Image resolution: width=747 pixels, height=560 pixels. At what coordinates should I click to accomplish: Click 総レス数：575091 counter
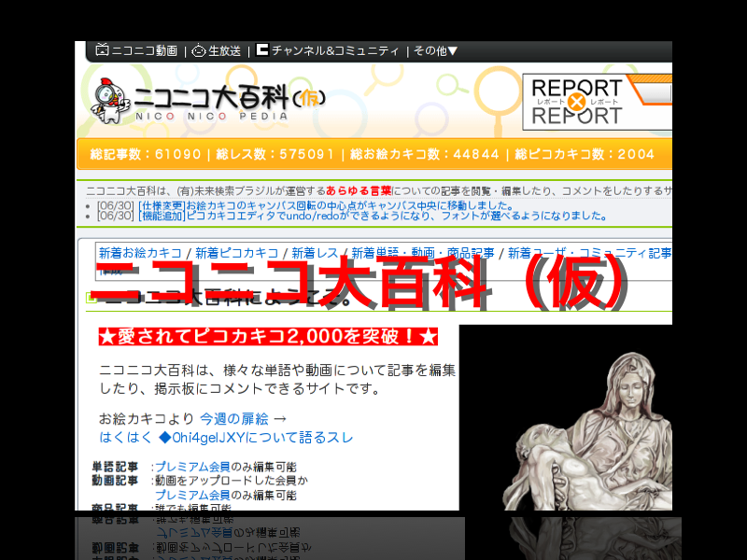[x=275, y=154]
